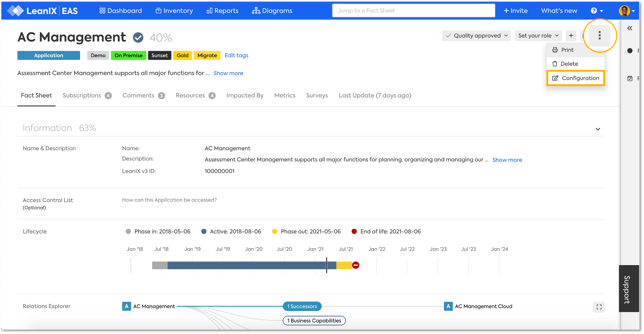Click the plus button beside Set your role
This screenshot has width=644, height=334.
pyautogui.click(x=571, y=36)
